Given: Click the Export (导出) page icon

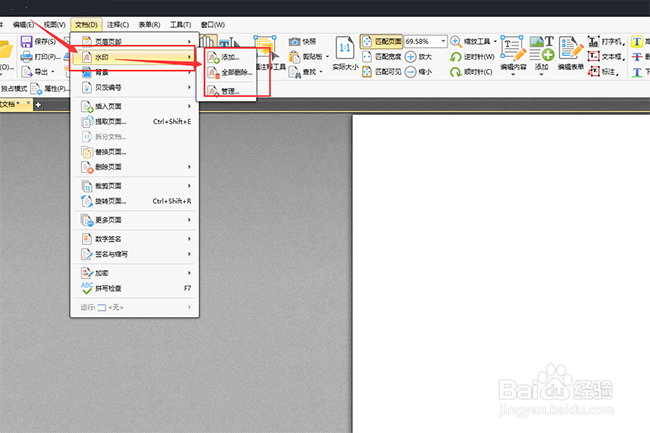Looking at the screenshot, I should click(27, 72).
